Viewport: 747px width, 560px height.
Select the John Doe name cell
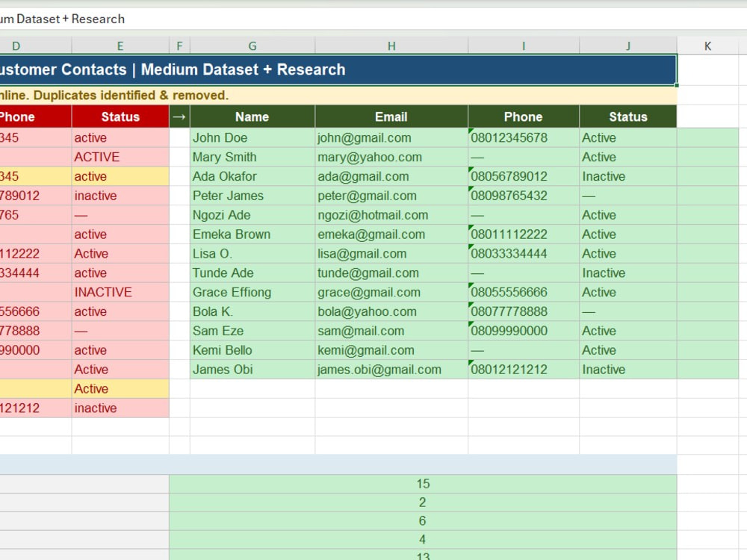pyautogui.click(x=252, y=137)
